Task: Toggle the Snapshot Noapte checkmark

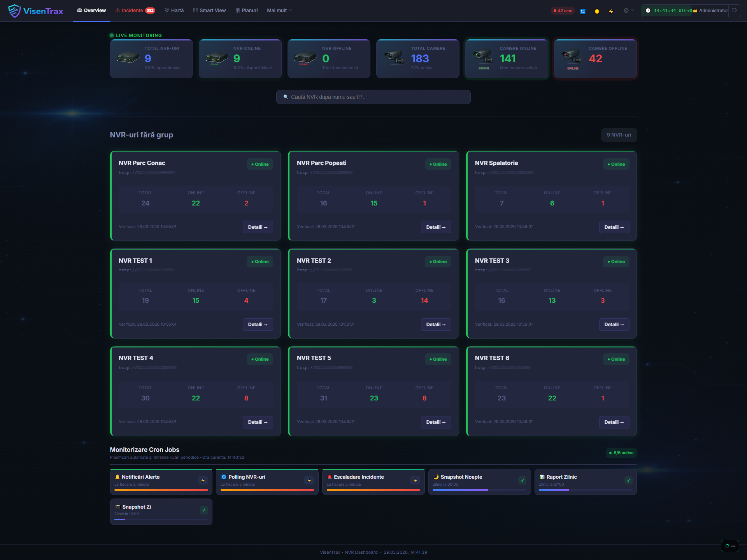Action: (x=523, y=481)
